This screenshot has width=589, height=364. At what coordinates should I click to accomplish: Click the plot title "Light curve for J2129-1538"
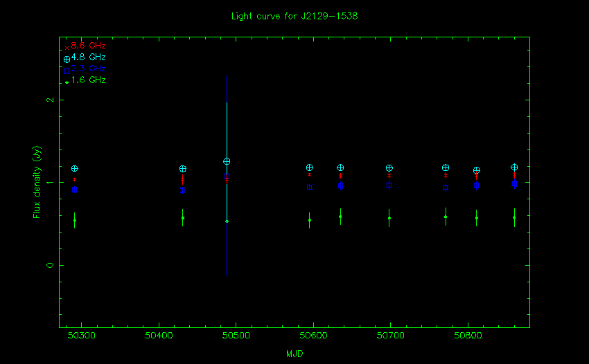[294, 16]
